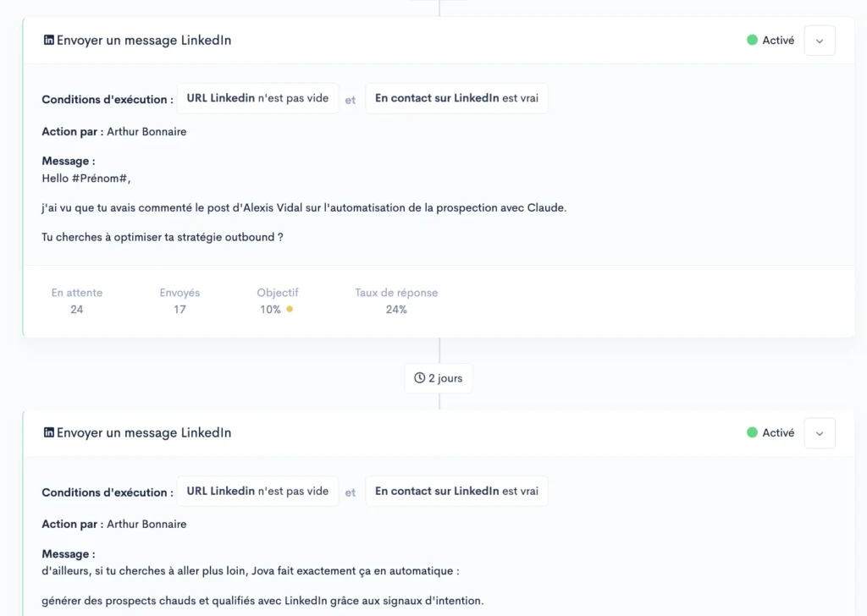Viewport: 867px width, 616px height.
Task: Click 'Arthur Bonnaire' in the first step
Action: 146,131
